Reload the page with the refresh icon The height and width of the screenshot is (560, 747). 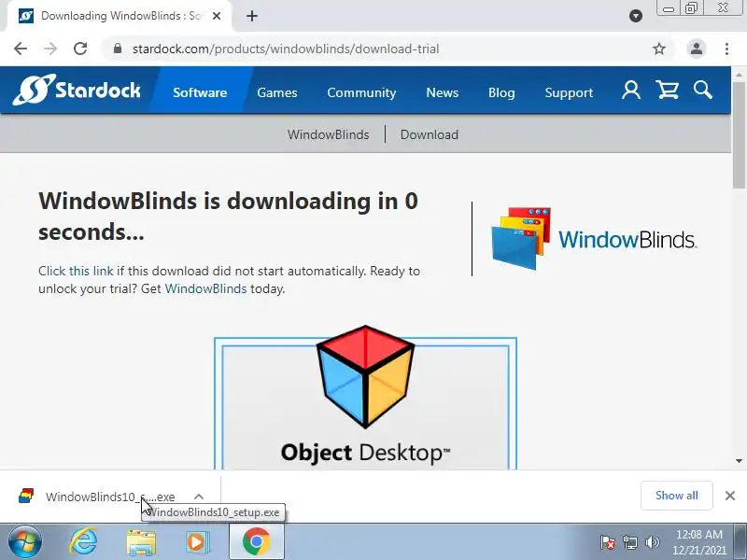tap(80, 49)
